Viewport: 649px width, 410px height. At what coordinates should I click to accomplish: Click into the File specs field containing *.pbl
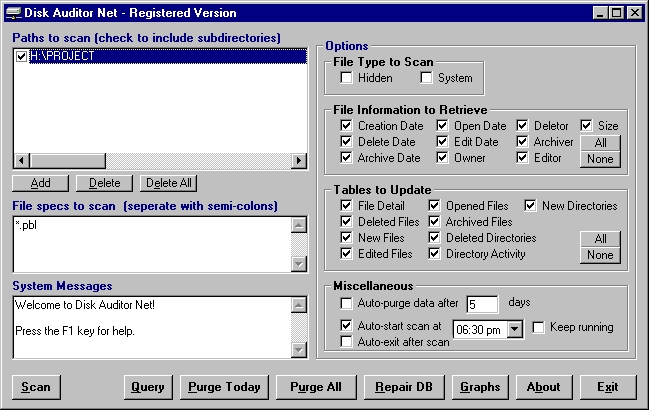click(152, 244)
